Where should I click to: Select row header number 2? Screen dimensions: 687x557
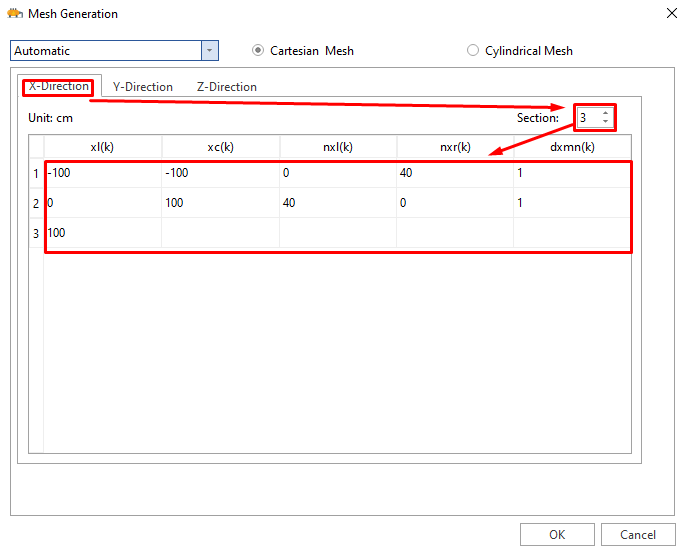pos(36,203)
